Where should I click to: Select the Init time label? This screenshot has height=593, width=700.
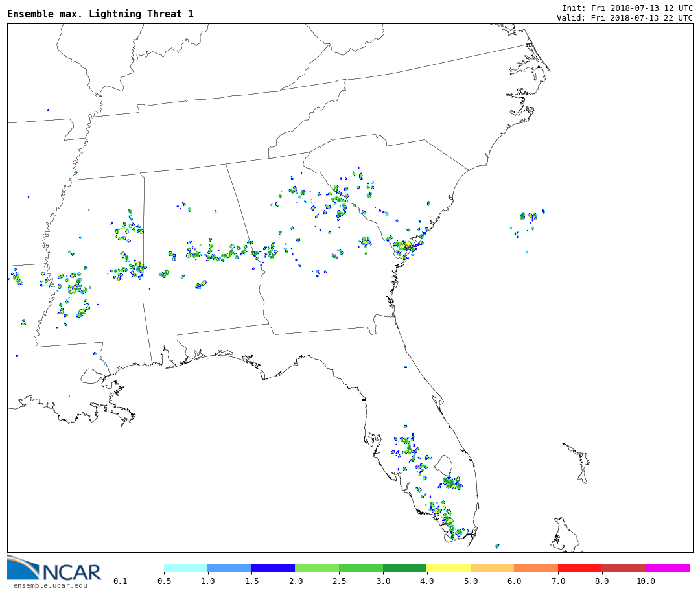(627, 8)
